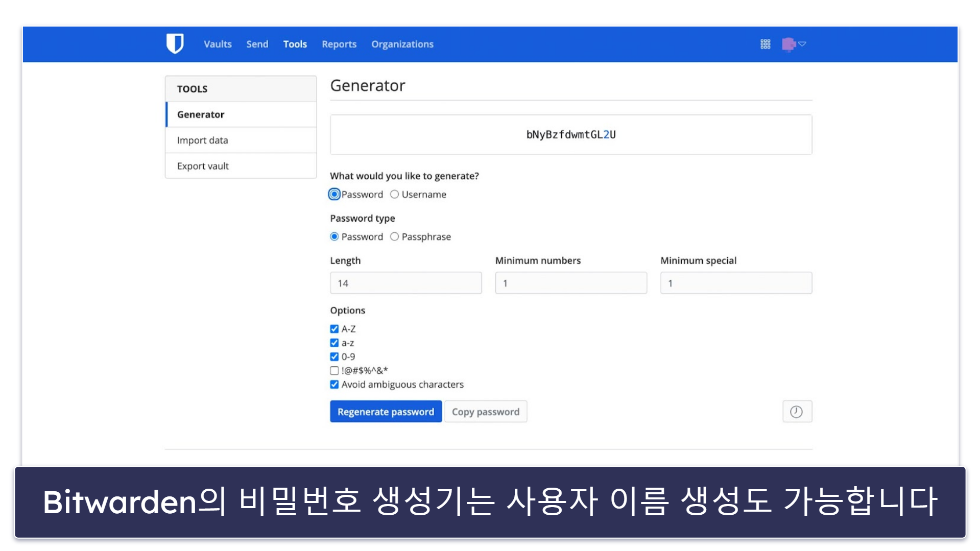Enable special characters !@#$%^&* option
The image size is (980, 551).
(x=334, y=371)
